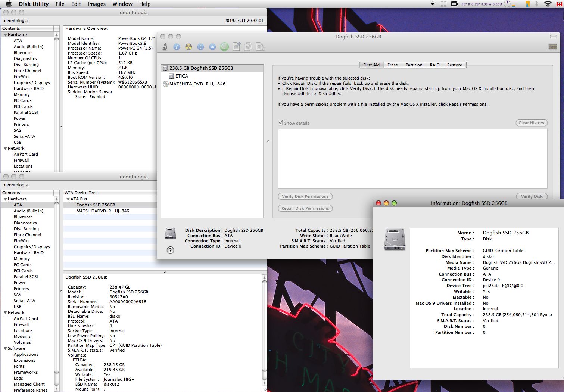Screen dimensions: 564x392
Task: Click the display icon in menu bar
Action: 455,4
